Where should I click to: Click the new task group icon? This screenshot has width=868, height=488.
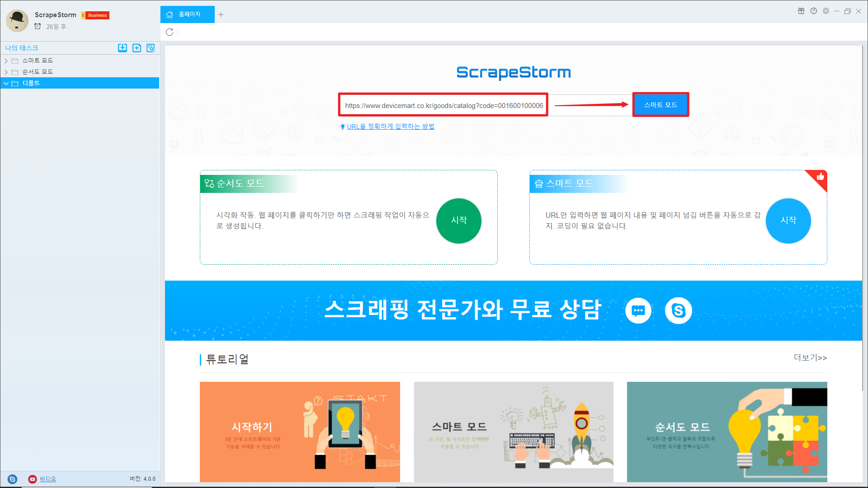[137, 48]
